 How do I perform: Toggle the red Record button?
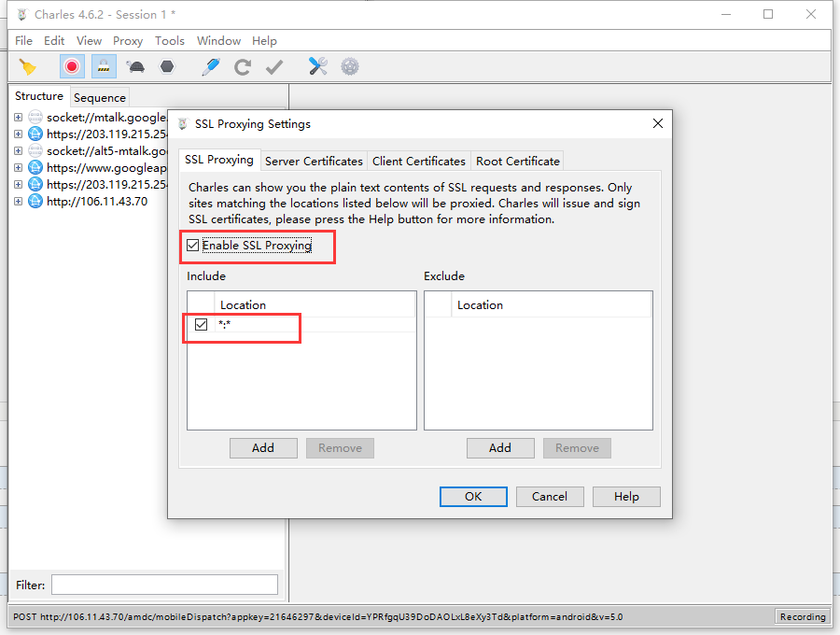pos(71,67)
